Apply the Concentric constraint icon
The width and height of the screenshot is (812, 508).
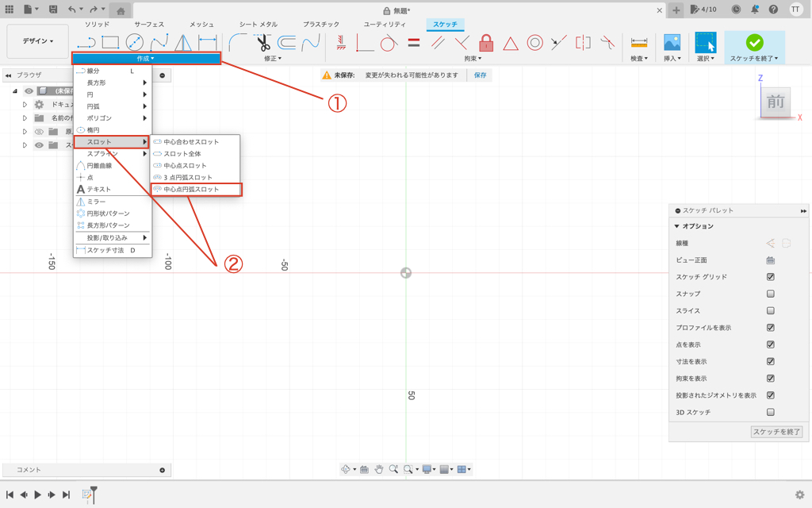(534, 43)
